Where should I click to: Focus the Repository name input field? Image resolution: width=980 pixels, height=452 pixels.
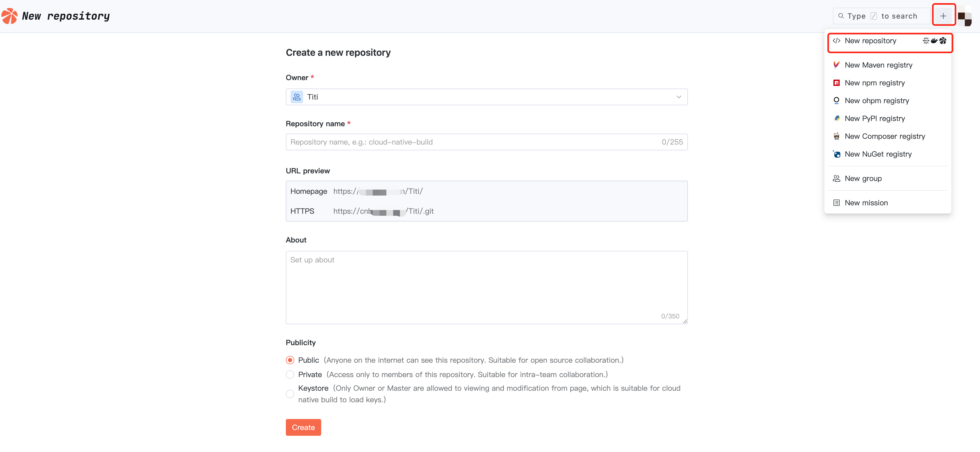point(472,142)
